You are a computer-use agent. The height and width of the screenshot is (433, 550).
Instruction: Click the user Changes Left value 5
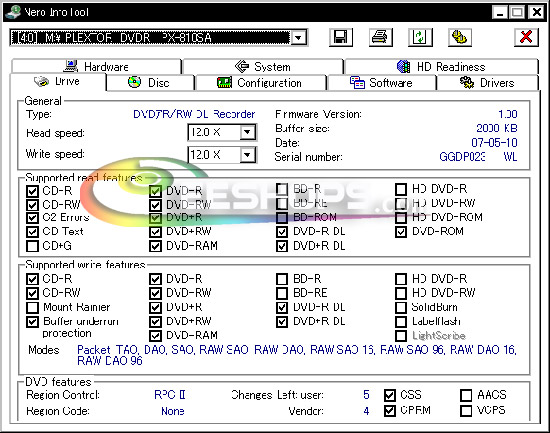tap(366, 395)
